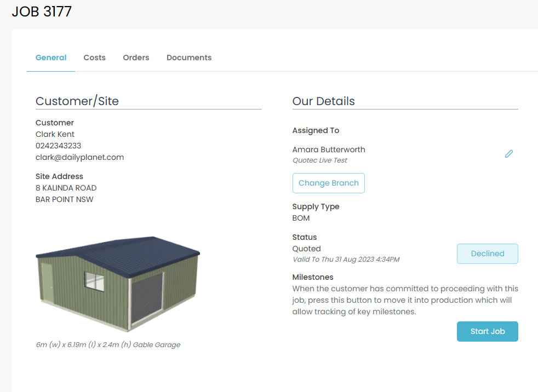Click the assignee name Amara Butterworth
The height and width of the screenshot is (392, 538).
[x=329, y=149]
